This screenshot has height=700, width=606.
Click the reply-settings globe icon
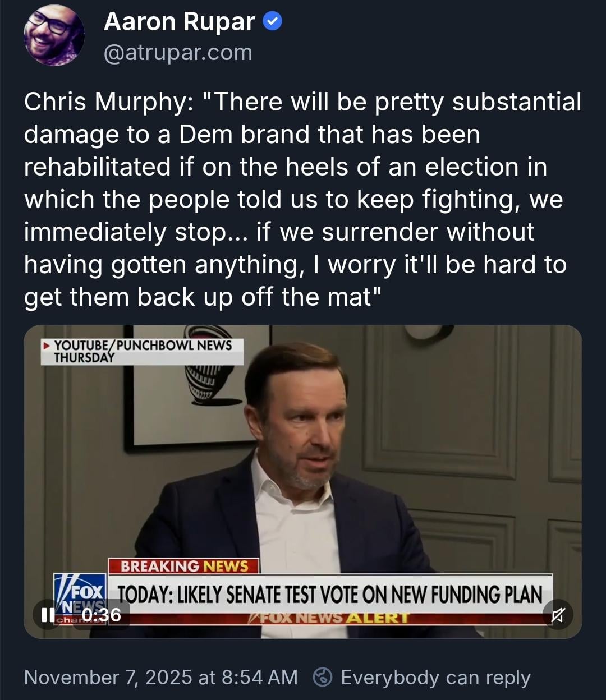(x=322, y=677)
